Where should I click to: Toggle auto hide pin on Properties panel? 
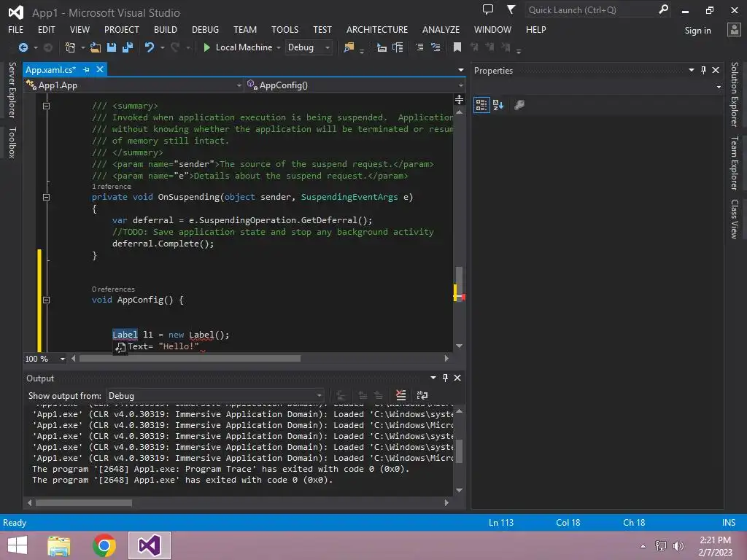(x=704, y=70)
